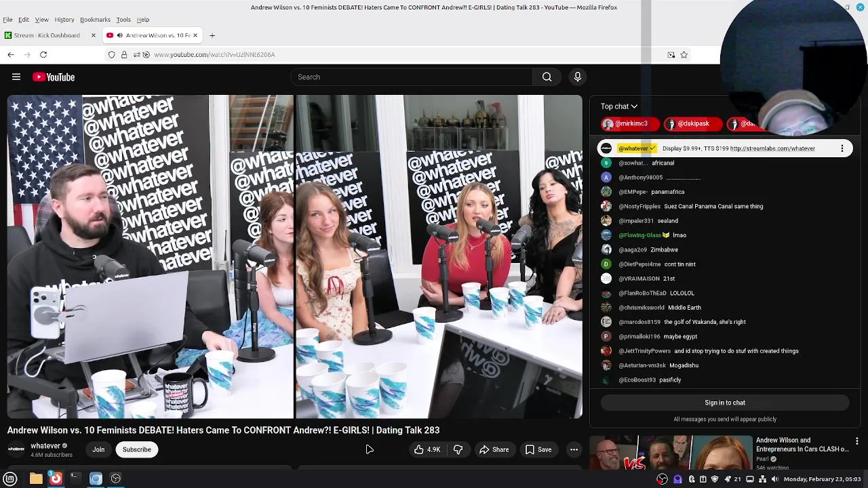Click the video player to pause
Viewport: 868px width, 488px height.
pyautogui.click(x=294, y=256)
